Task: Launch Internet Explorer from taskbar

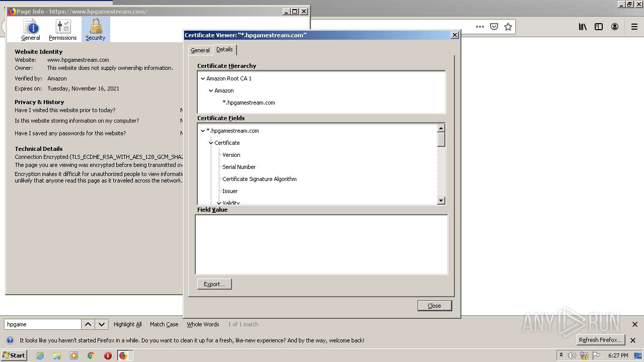Action: (x=40, y=355)
